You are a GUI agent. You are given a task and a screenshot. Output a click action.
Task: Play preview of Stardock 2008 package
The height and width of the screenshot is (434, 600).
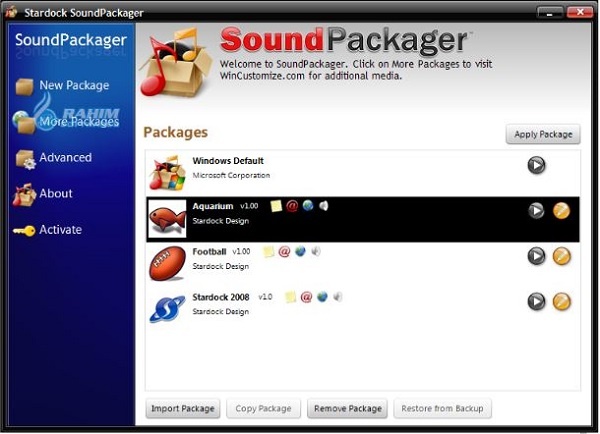click(536, 302)
